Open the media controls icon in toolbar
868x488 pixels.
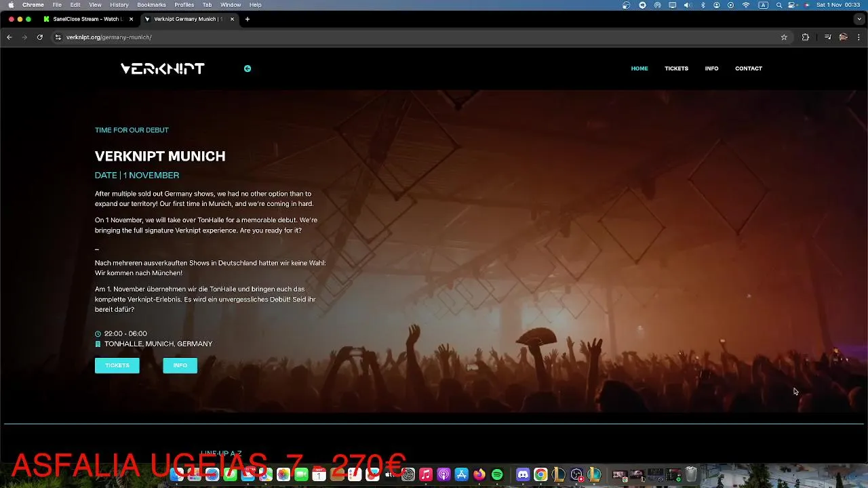(x=828, y=37)
